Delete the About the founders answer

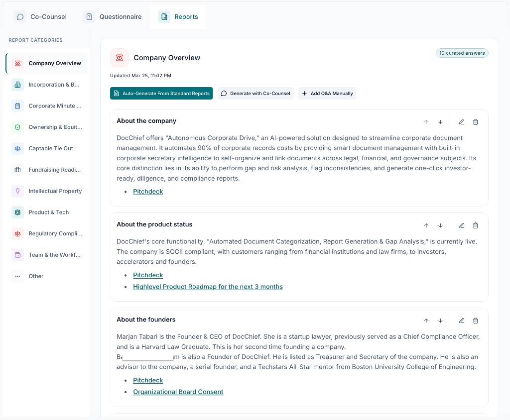pyautogui.click(x=476, y=320)
